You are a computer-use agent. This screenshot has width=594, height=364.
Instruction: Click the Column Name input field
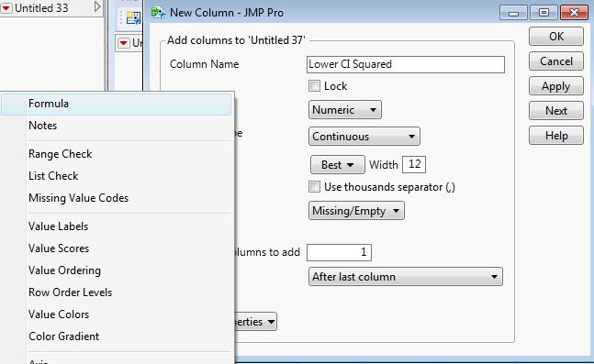point(406,64)
